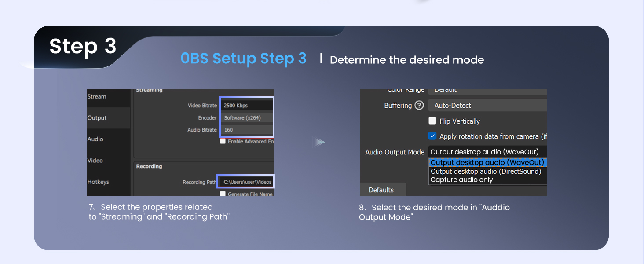Uncheck Apply rotation data from camera
This screenshot has width=644, height=264.
pos(432,136)
